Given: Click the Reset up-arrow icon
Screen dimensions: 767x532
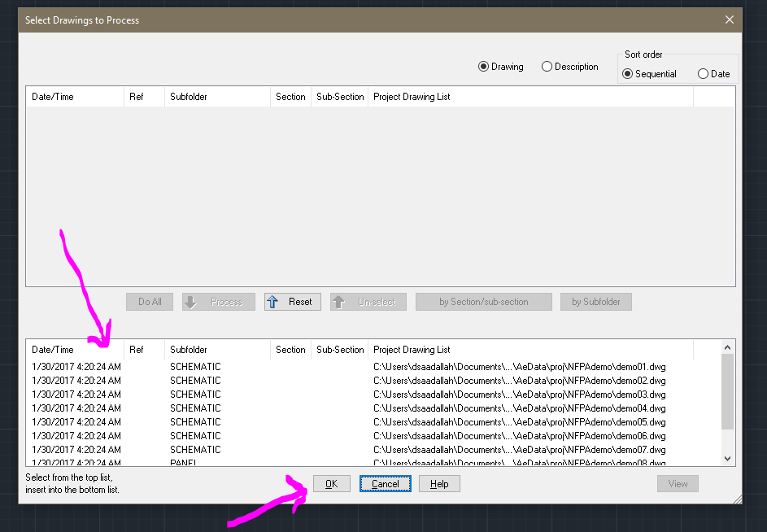Looking at the screenshot, I should pyautogui.click(x=272, y=301).
